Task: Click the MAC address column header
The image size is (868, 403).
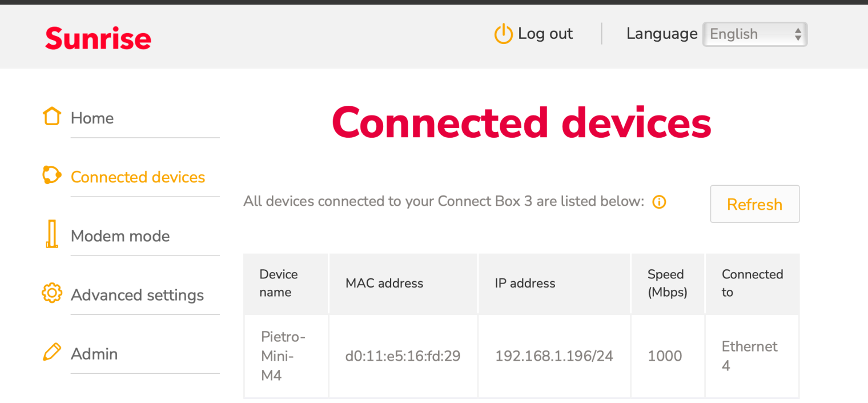Action: [x=384, y=283]
